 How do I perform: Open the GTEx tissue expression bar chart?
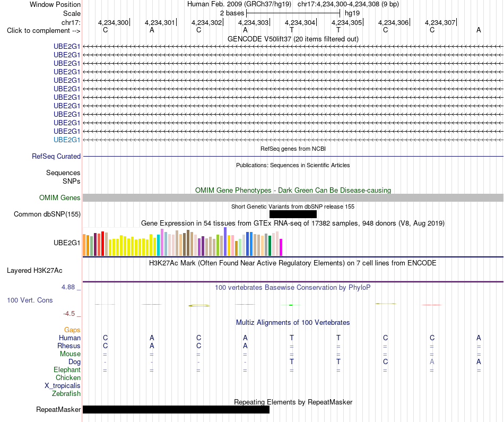(x=183, y=242)
